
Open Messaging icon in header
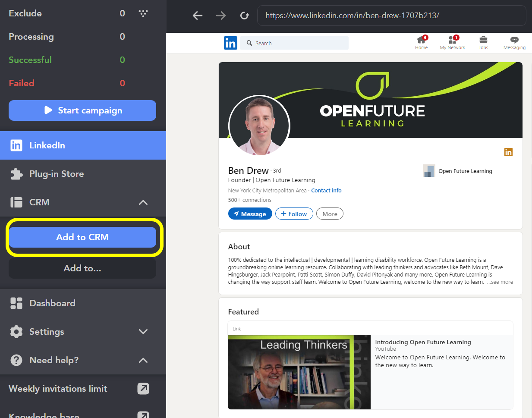(x=514, y=40)
